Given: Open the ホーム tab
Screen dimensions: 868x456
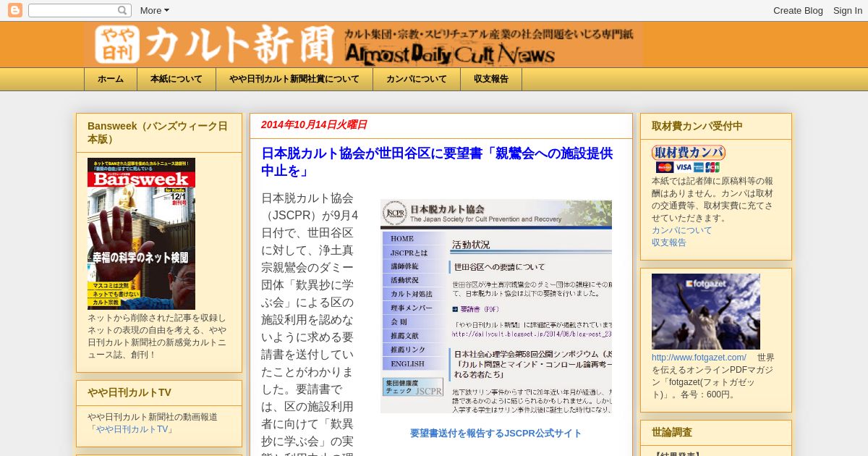Looking at the screenshot, I should [111, 79].
